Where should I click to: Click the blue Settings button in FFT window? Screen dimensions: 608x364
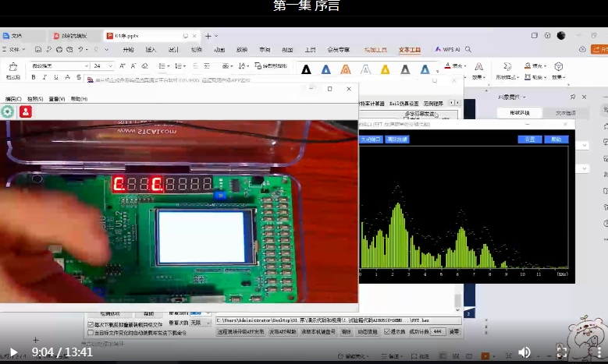click(529, 140)
